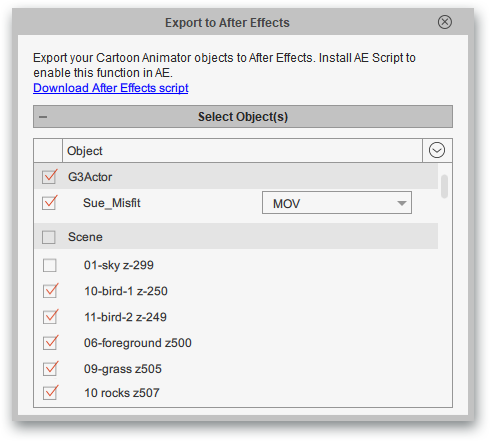Close the Export to After Effects dialog
The image size is (490, 441).
pos(445,22)
